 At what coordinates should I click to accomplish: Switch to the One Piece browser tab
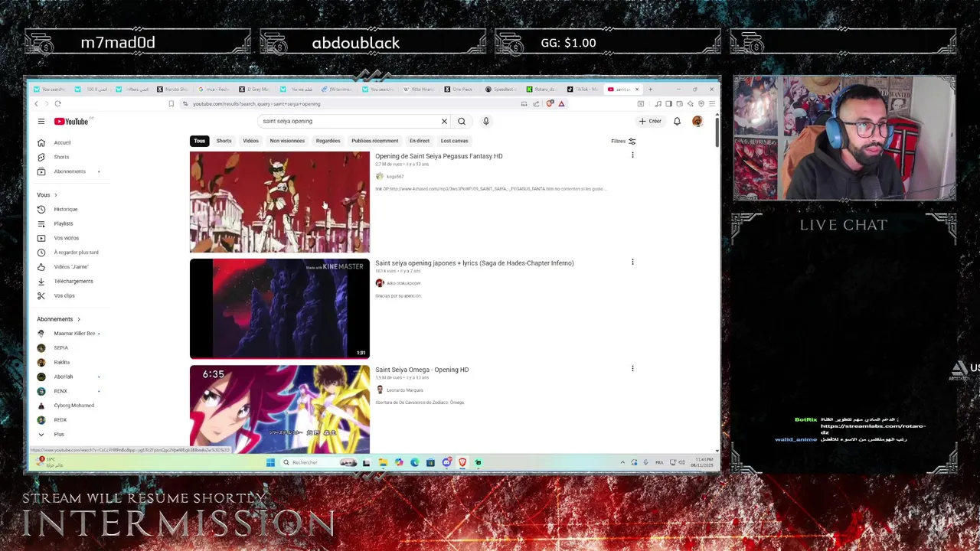click(462, 89)
